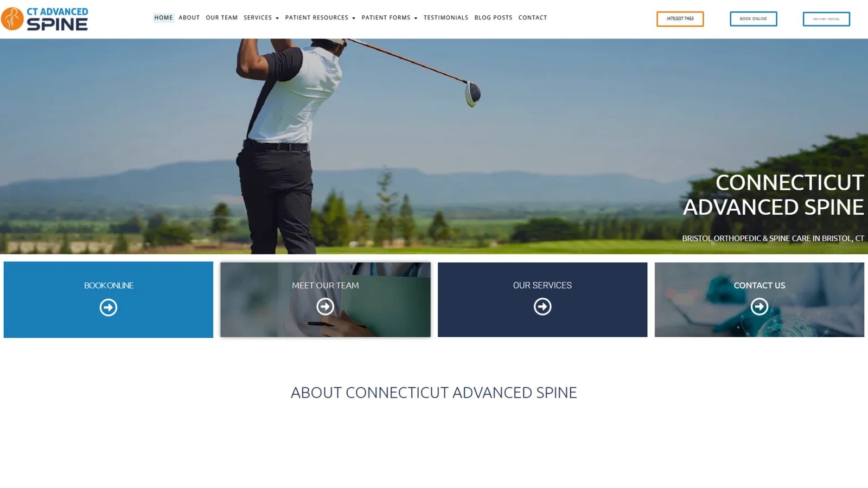The width and height of the screenshot is (868, 488).
Task: Click the arrow icon under Our Services
Action: click(x=542, y=307)
